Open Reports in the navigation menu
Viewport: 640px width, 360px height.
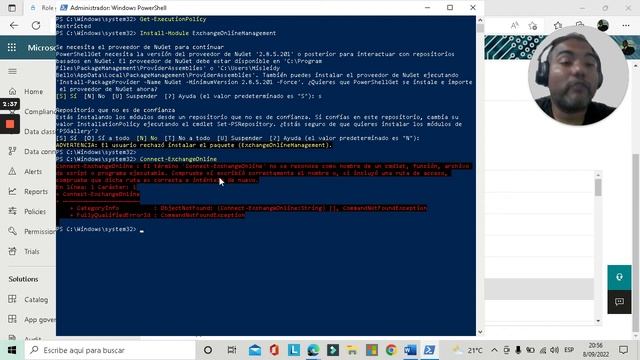[x=36, y=191]
